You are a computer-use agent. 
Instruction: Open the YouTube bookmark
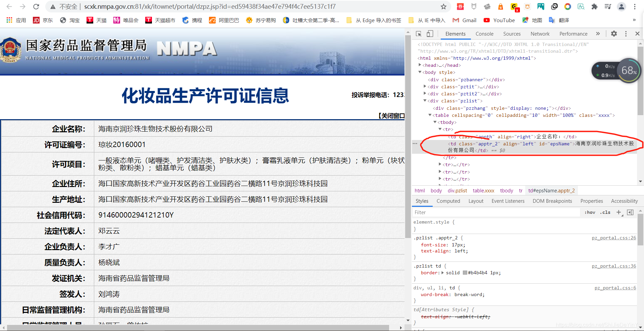(x=499, y=20)
